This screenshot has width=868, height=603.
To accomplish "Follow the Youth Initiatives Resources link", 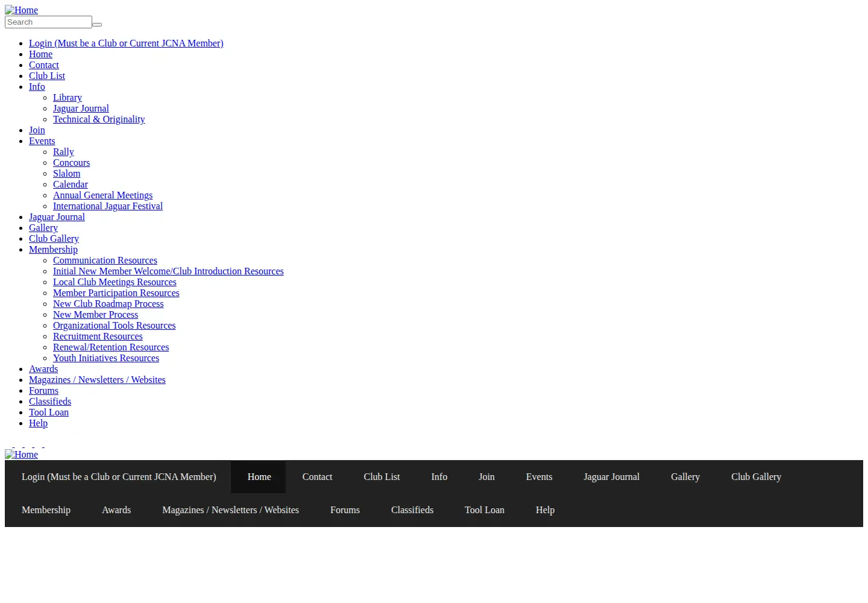I will 106,358.
